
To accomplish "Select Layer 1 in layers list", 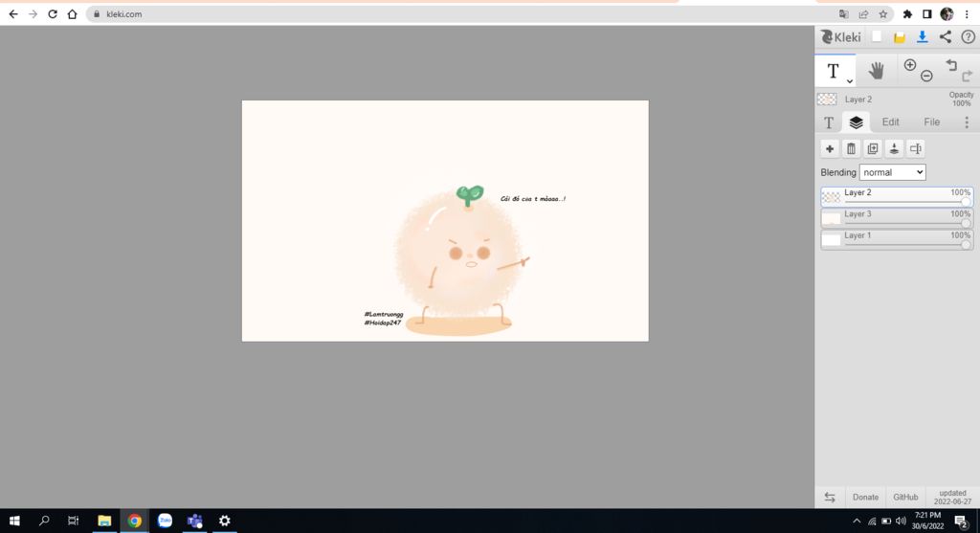I will point(897,239).
